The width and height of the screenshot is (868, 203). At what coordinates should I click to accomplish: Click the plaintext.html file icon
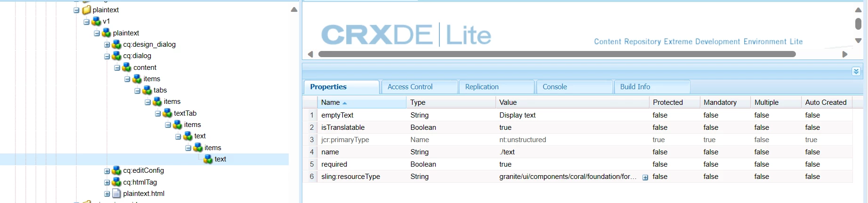117,194
